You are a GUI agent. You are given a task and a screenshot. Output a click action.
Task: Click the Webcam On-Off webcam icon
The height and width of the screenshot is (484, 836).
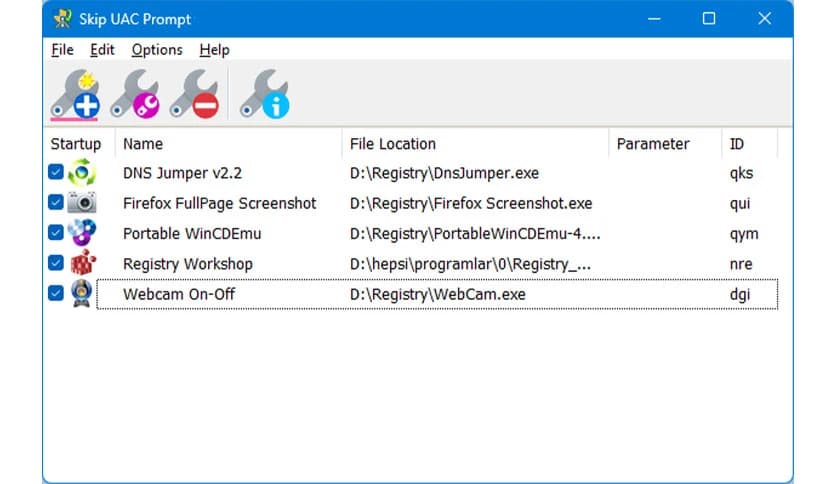point(82,293)
